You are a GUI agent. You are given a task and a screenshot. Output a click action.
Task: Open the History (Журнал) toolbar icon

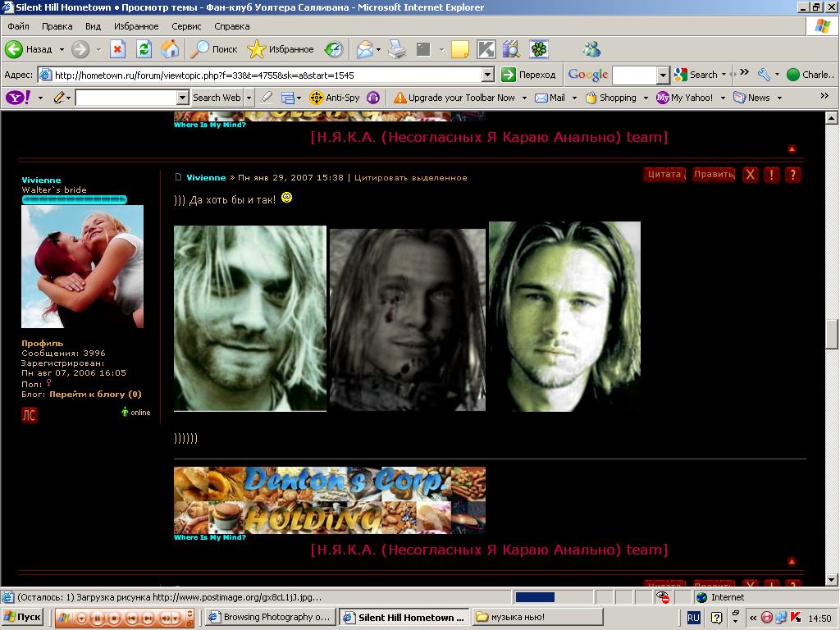(334, 49)
